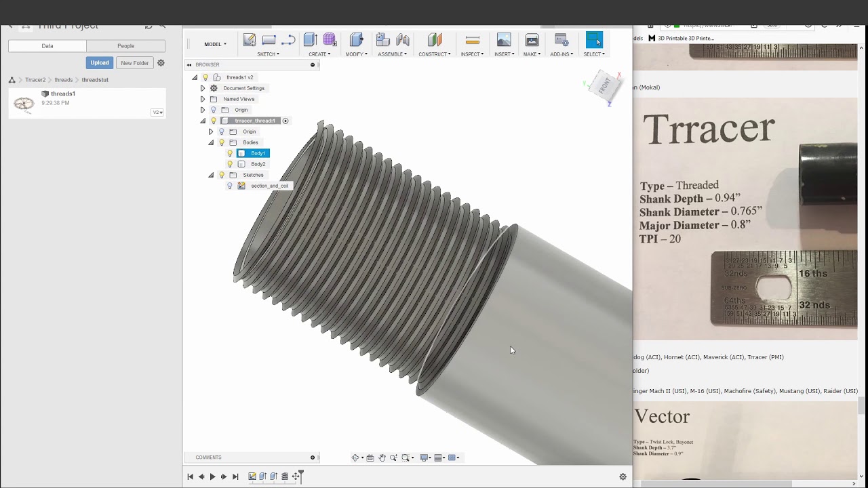Viewport: 868px width, 488px height.
Task: Switch to the Data tab
Action: [47, 46]
